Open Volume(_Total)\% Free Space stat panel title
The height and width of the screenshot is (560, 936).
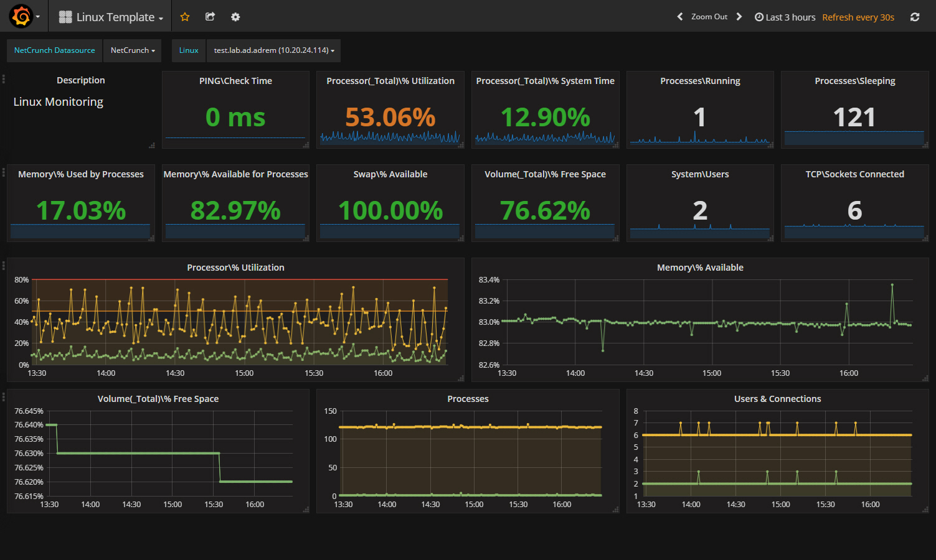[x=545, y=174]
